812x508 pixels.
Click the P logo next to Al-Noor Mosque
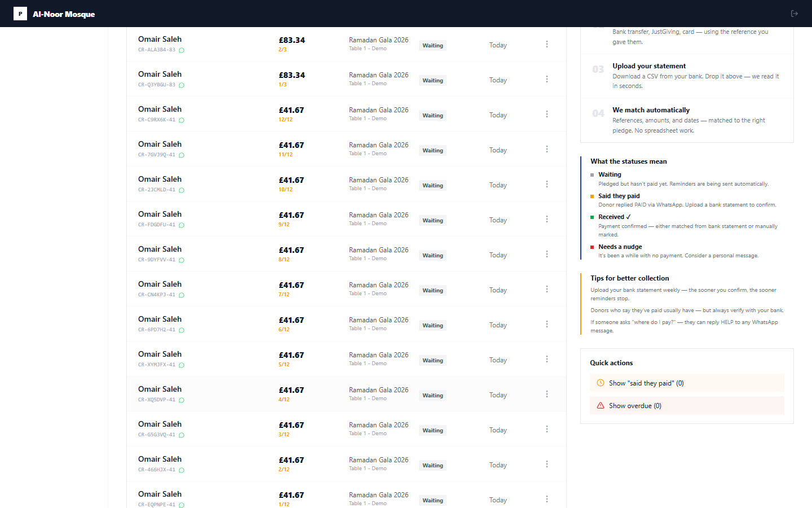tap(20, 14)
